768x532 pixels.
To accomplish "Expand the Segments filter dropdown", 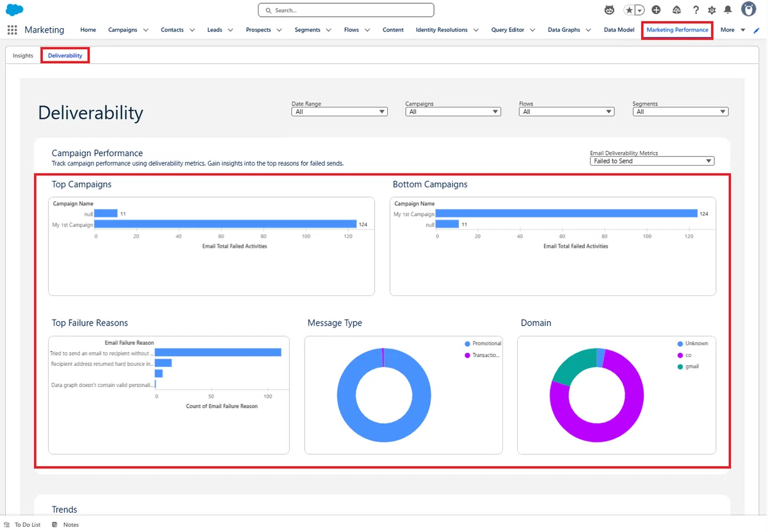I will pyautogui.click(x=680, y=112).
